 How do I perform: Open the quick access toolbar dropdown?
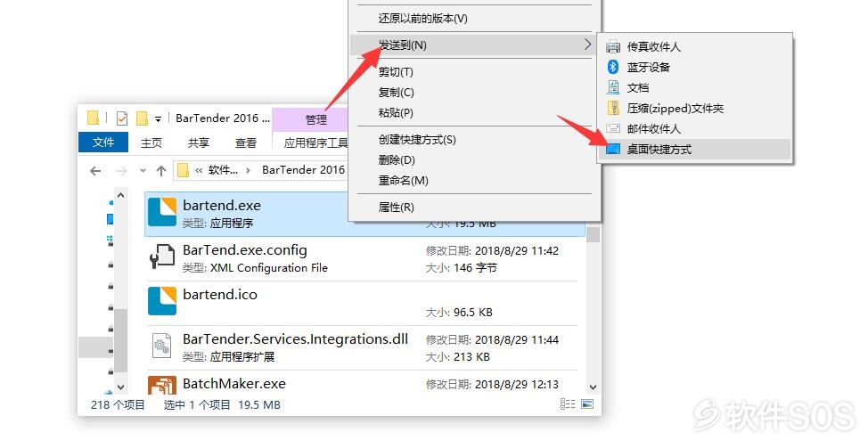click(158, 119)
